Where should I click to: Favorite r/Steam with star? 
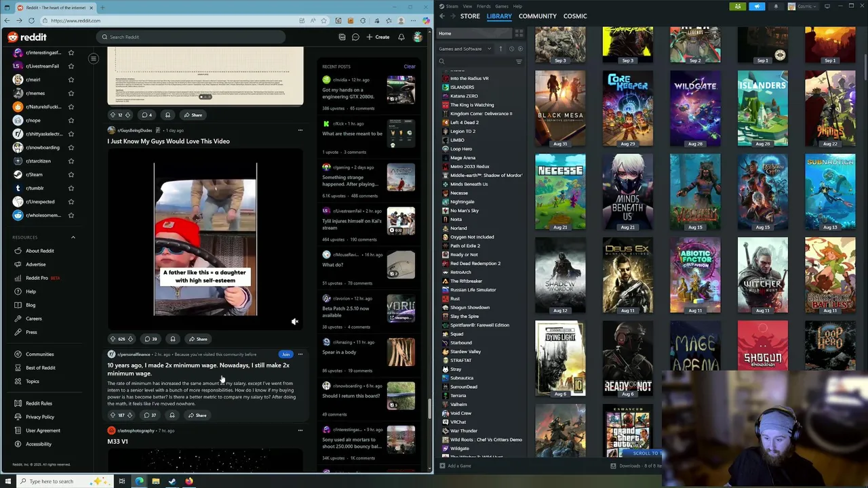71,174
